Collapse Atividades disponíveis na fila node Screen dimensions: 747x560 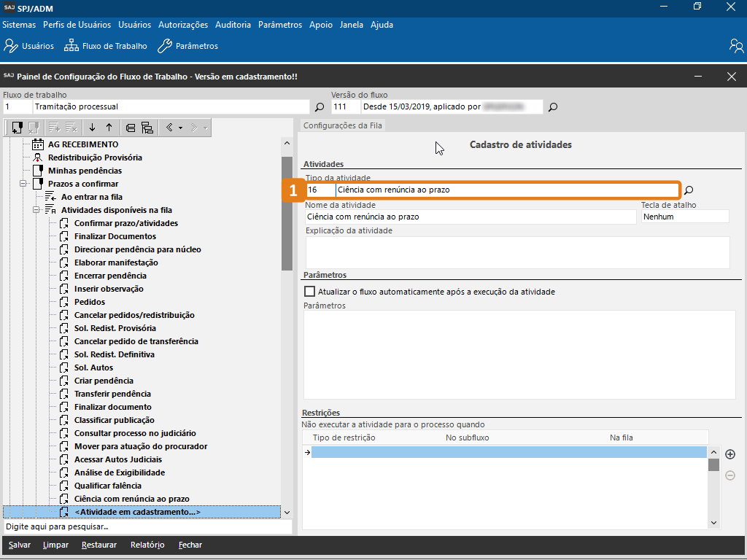coord(36,210)
